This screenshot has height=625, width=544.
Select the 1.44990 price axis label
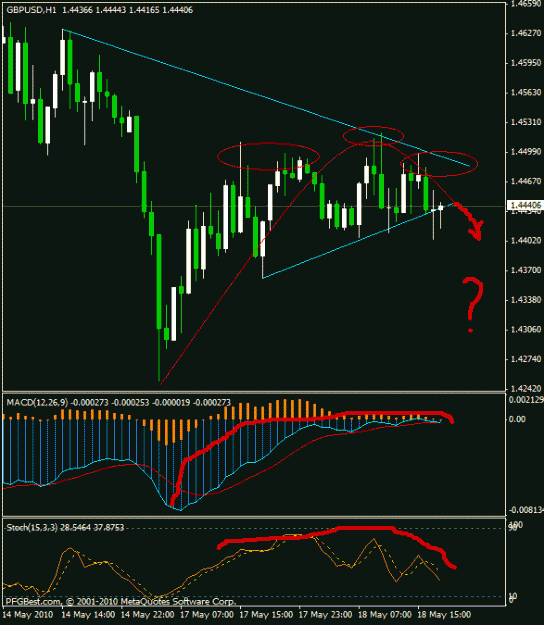coord(526,152)
